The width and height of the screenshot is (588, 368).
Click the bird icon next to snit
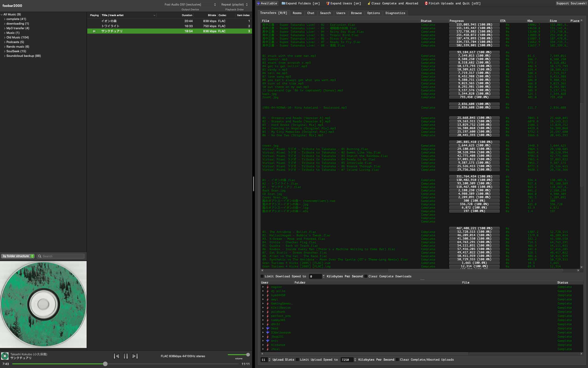268,341
